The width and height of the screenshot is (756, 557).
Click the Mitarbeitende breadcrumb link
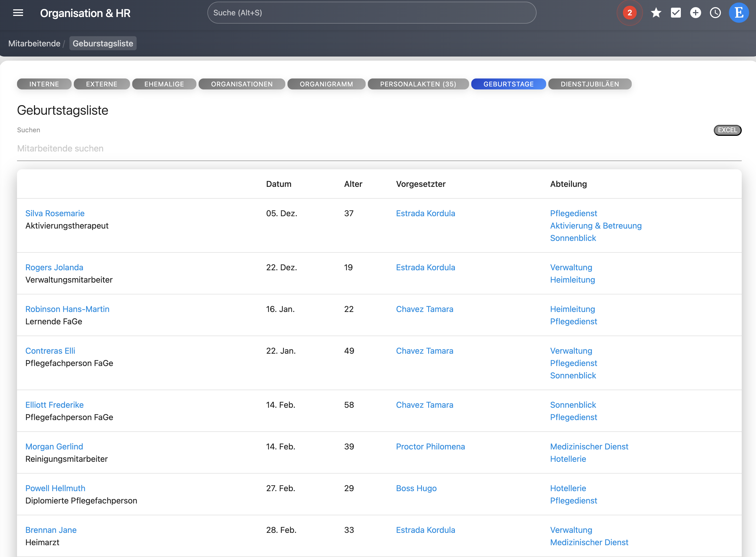point(34,44)
